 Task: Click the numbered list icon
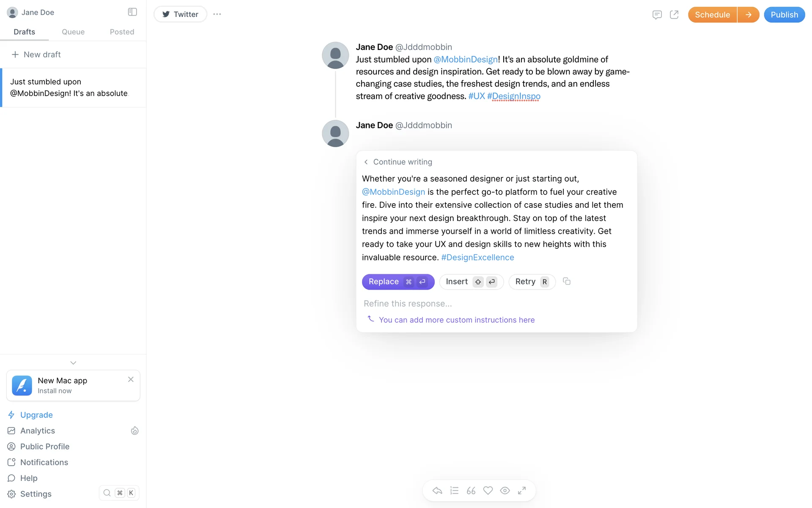pyautogui.click(x=454, y=491)
